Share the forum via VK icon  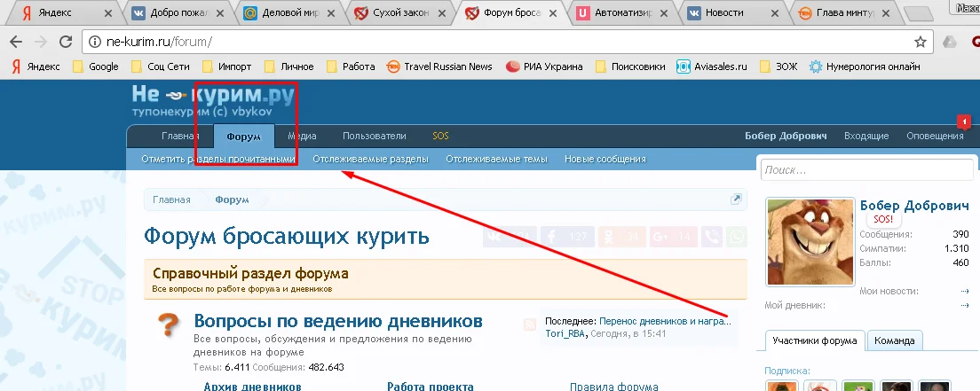coord(510,237)
